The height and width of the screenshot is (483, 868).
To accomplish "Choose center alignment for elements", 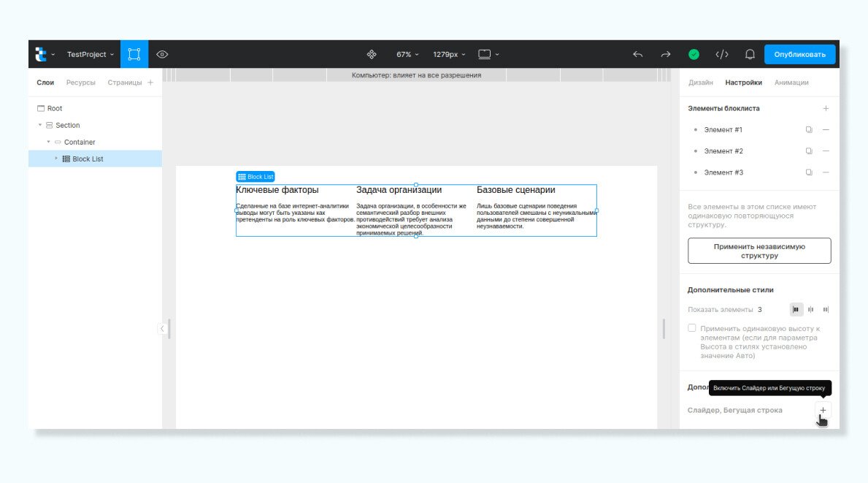I will (810, 310).
